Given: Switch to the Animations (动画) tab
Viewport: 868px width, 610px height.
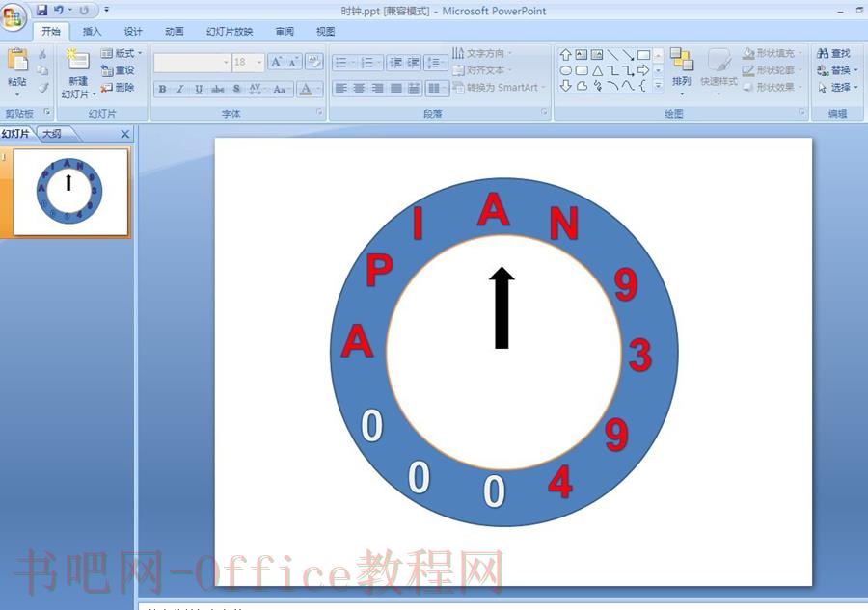Looking at the screenshot, I should pos(175,32).
